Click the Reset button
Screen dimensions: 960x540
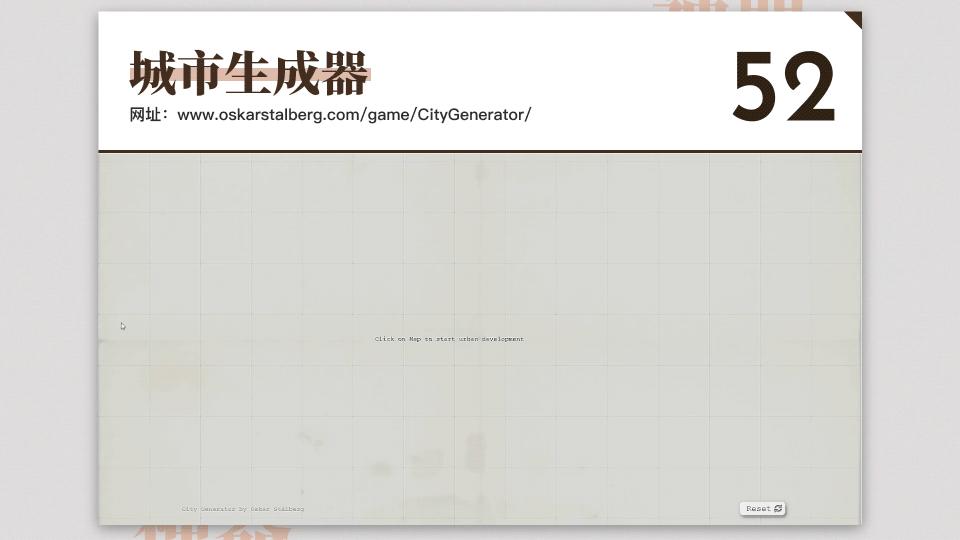[762, 509]
